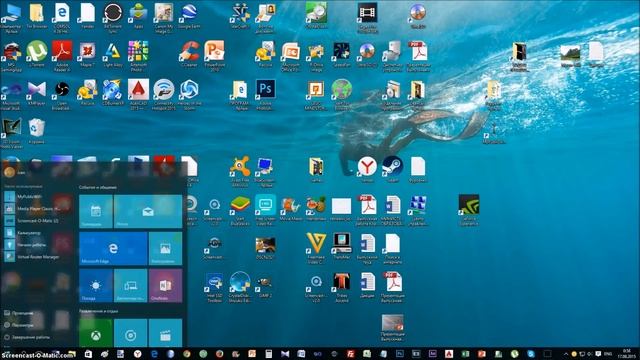The height and width of the screenshot is (360, 640).
Task: Open the PowerPoint 2010 desktop shortcut
Action: [x=214, y=56]
